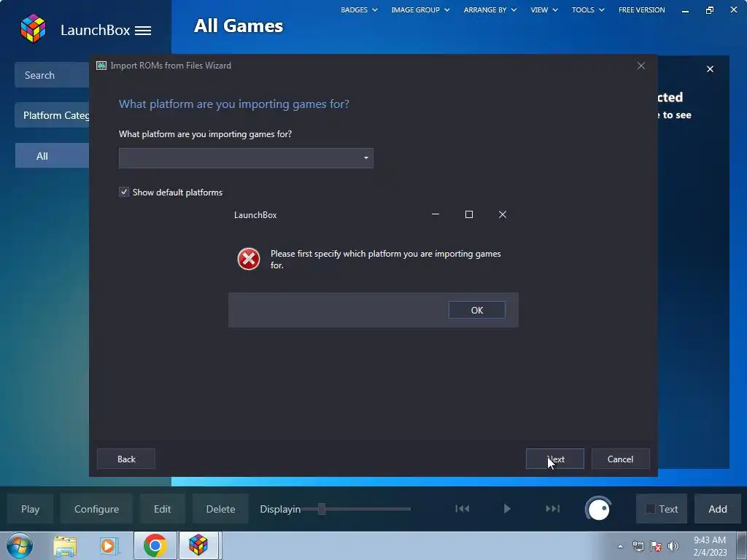The image size is (747, 560).
Task: Click the Next button in wizard
Action: [555, 459]
